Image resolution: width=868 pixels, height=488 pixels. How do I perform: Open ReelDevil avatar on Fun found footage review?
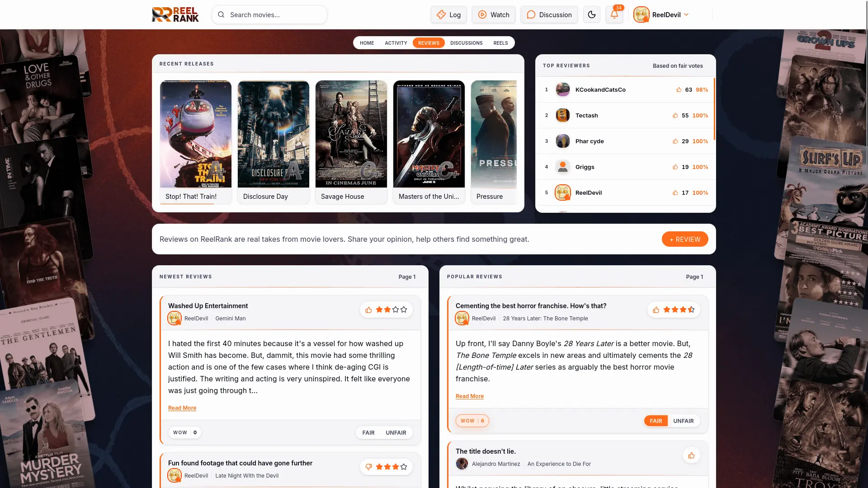pos(175,475)
